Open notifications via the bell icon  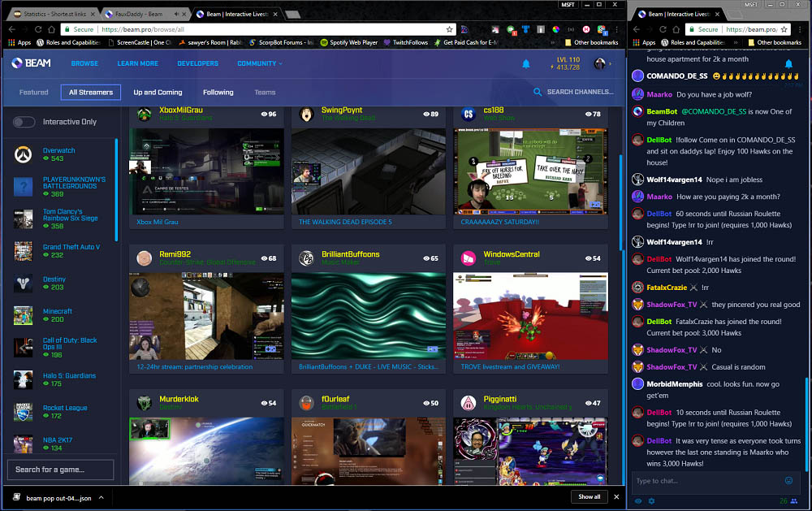click(x=525, y=63)
